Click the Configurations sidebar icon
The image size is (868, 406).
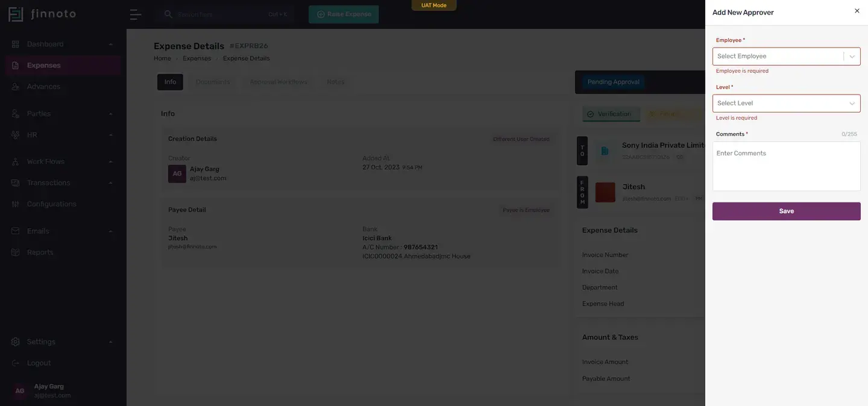[x=16, y=204]
